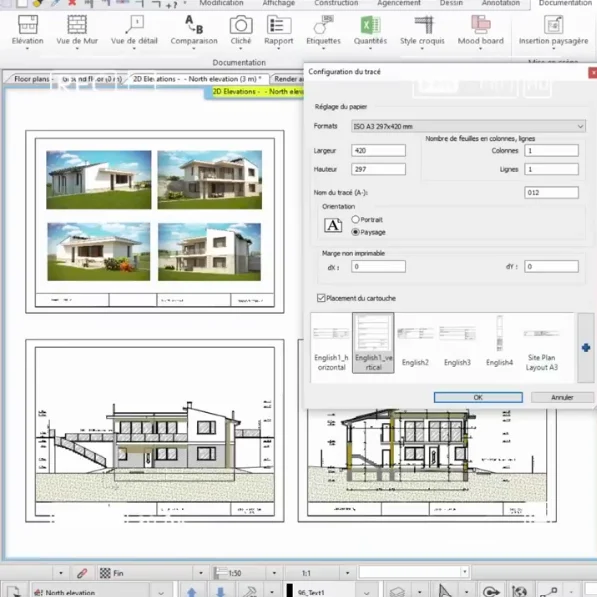Click the layers stack icon in bottom bar
Image resolution: width=597 pixels, height=597 pixels.
(397, 592)
